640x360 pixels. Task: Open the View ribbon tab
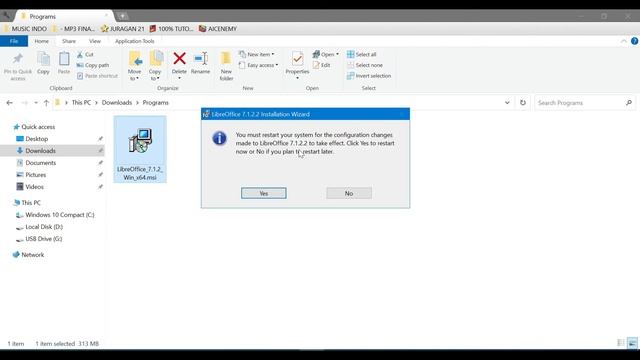(x=95, y=41)
